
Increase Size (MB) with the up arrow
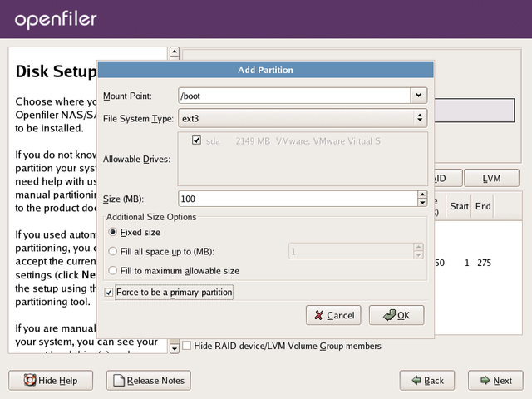[x=421, y=195]
